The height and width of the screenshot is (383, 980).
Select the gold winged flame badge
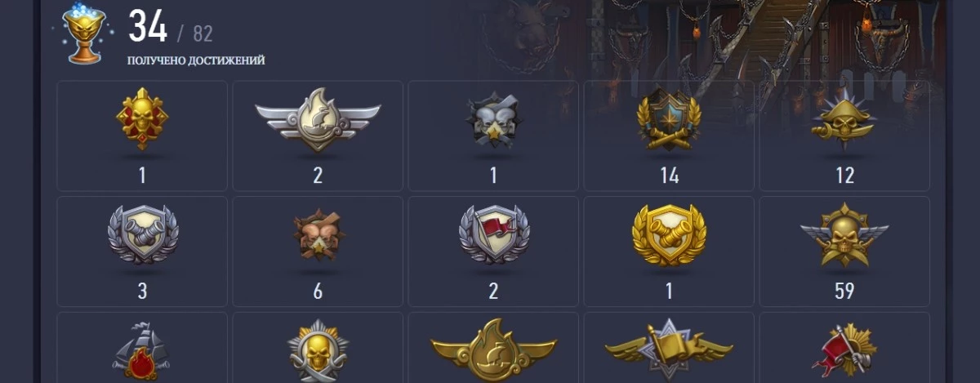(x=493, y=351)
